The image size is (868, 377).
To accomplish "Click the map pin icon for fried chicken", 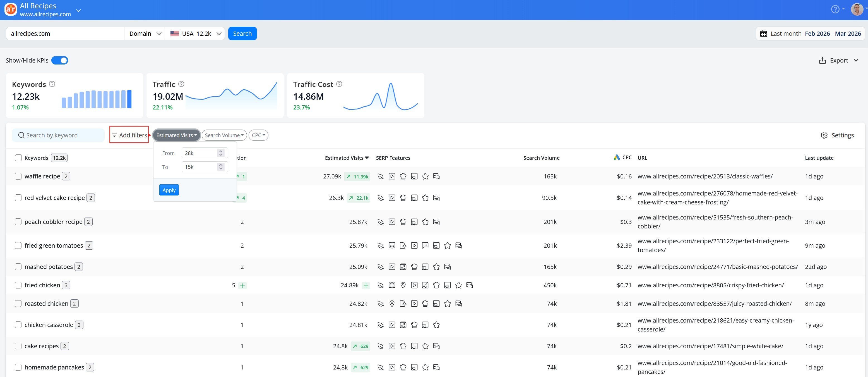I will point(403,285).
